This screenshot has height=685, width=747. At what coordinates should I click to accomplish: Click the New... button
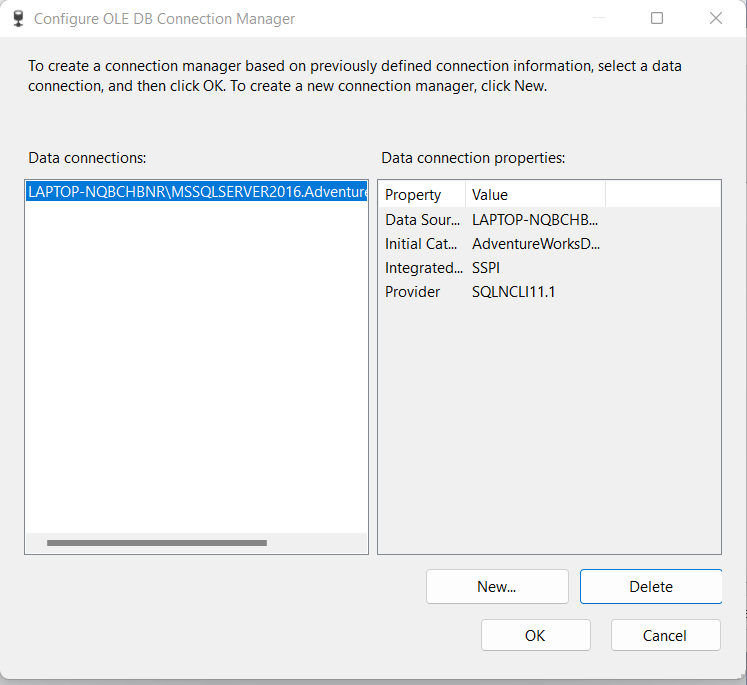point(497,586)
